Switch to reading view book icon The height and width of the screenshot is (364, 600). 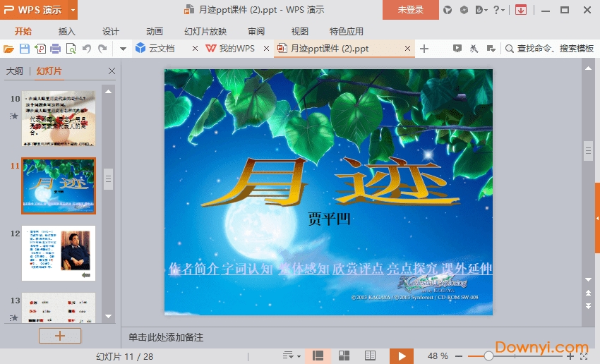pyautogui.click(x=370, y=356)
